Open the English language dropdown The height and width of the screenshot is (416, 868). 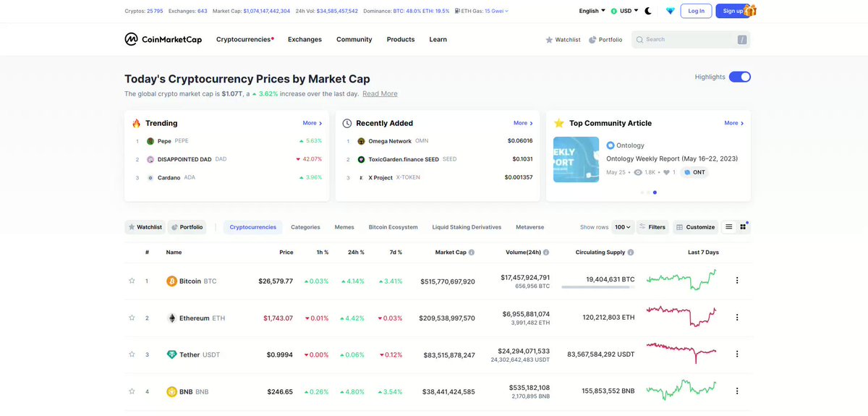593,11
